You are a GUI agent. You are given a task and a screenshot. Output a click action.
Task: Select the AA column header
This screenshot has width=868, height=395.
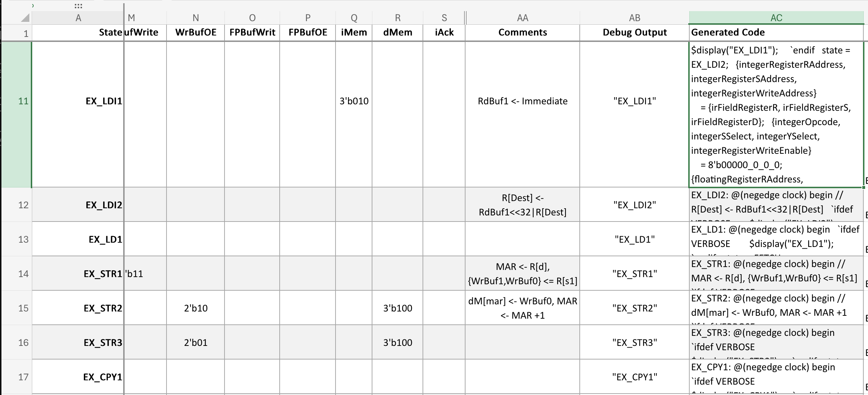tap(522, 18)
